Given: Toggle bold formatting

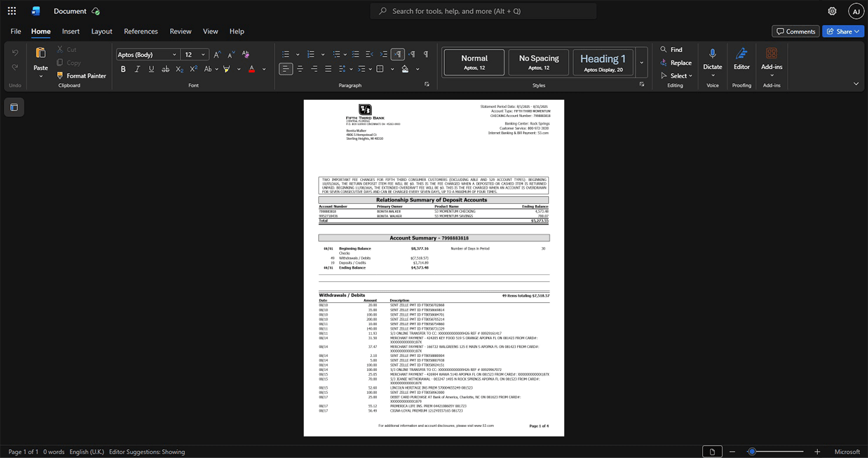Looking at the screenshot, I should 123,69.
